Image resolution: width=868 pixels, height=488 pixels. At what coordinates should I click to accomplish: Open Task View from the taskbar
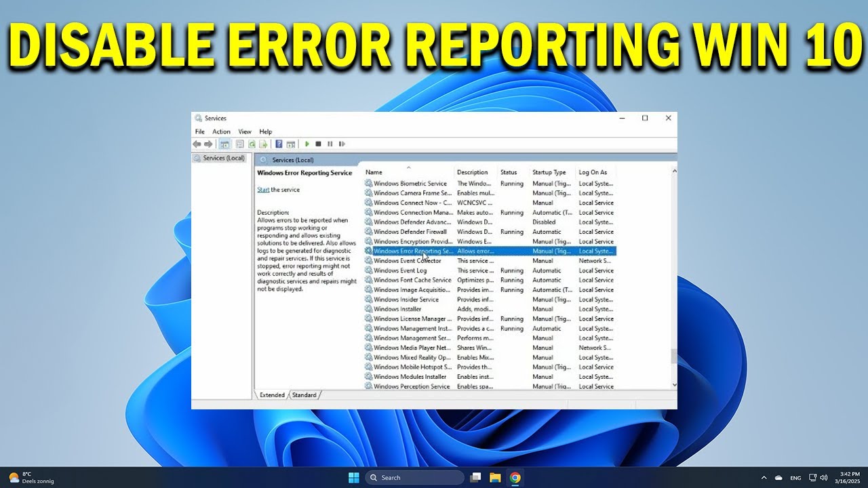coord(475,477)
